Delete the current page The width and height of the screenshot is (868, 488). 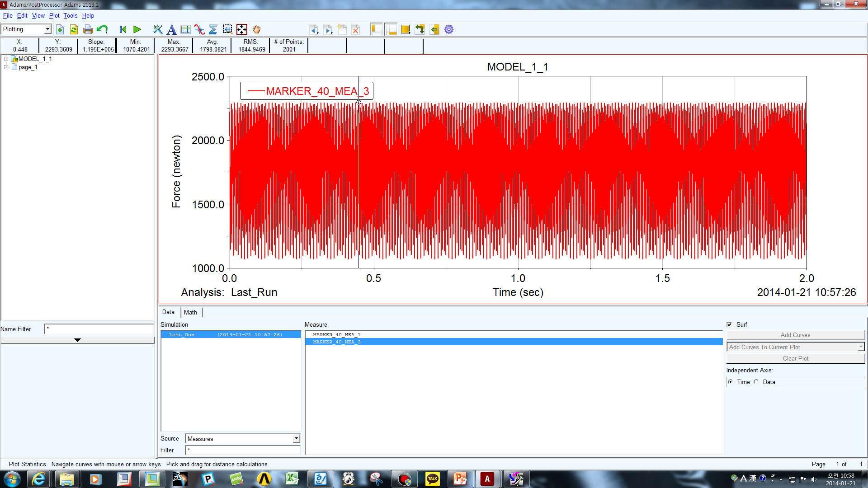click(x=356, y=30)
